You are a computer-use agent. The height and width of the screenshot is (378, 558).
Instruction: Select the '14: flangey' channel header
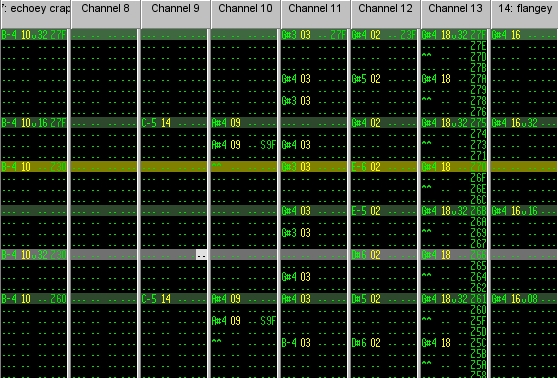click(x=525, y=14)
